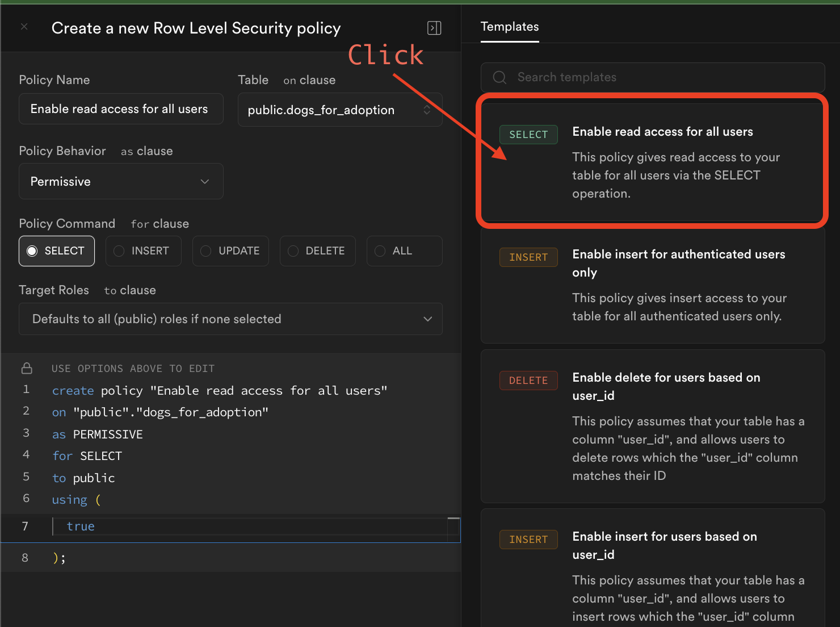840x627 pixels.
Task: Choose the INSERT policy command option
Action: (144, 251)
